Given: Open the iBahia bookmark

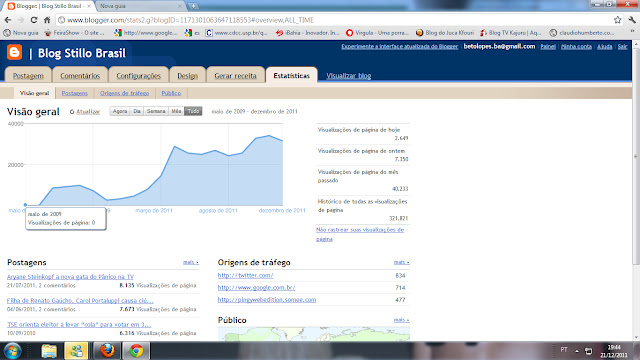Looking at the screenshot, I should point(308,33).
